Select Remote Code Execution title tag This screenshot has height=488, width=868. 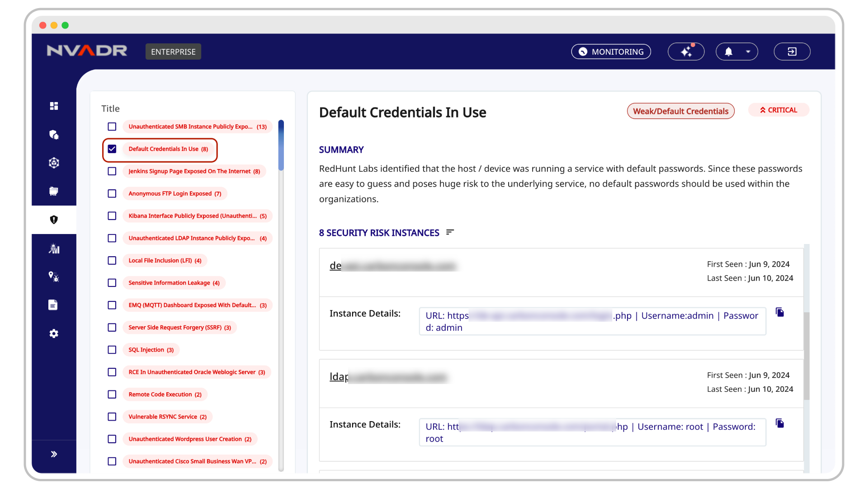coord(165,394)
